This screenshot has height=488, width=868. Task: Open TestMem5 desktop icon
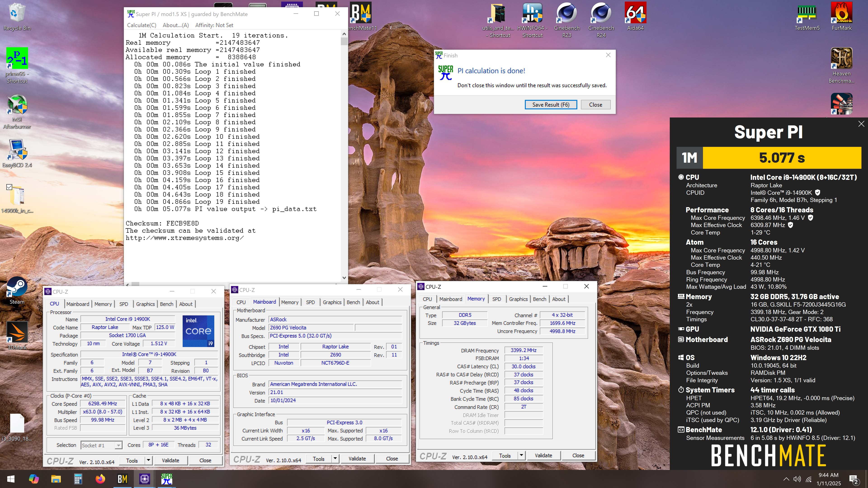click(807, 17)
